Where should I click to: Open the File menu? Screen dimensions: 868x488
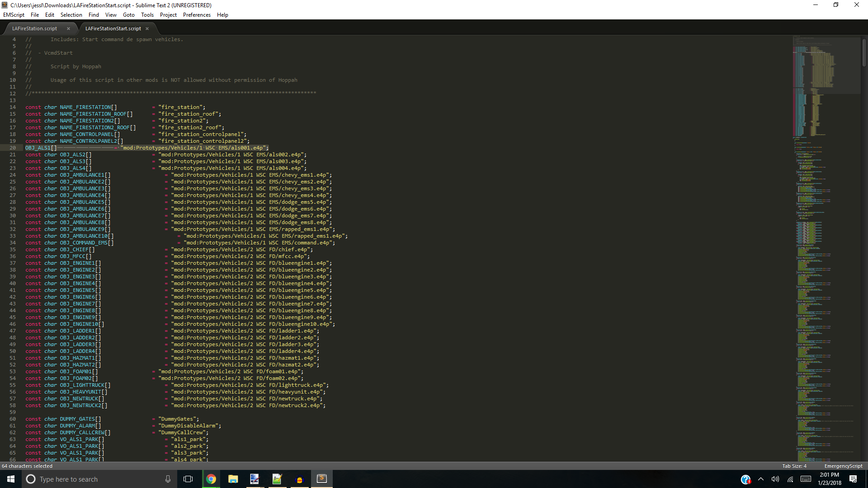(35, 15)
